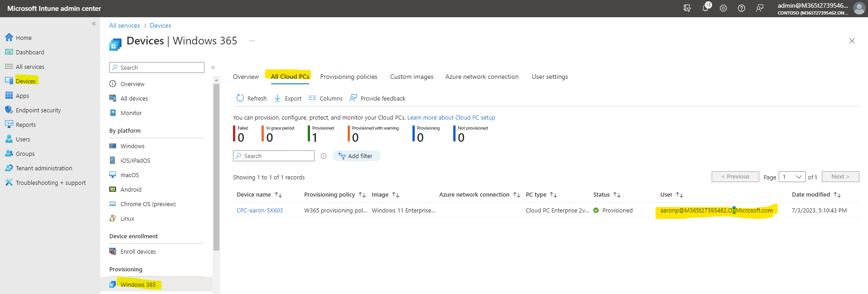Click the Add filter button
This screenshot has width=868, height=294.
(x=356, y=156)
